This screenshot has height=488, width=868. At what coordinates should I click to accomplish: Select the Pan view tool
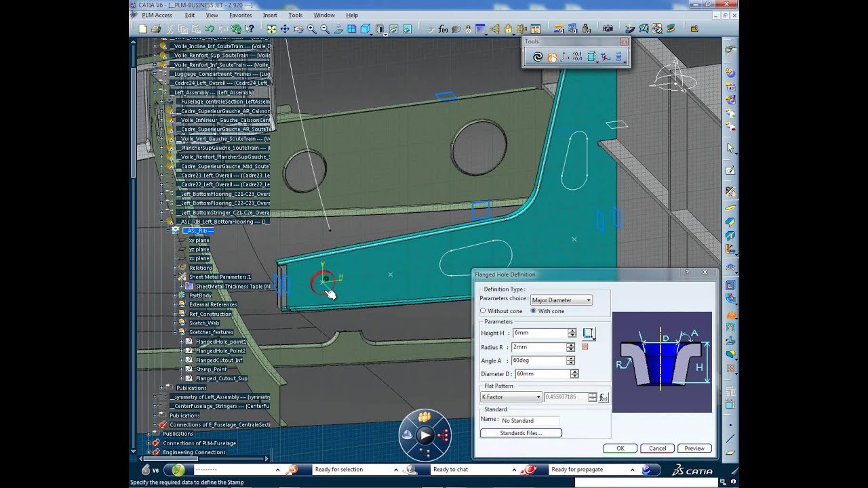[x=285, y=29]
